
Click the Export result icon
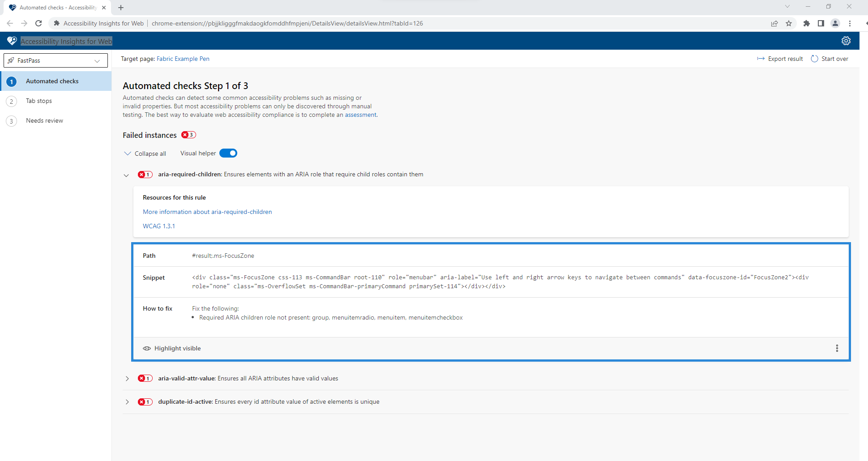pos(761,59)
